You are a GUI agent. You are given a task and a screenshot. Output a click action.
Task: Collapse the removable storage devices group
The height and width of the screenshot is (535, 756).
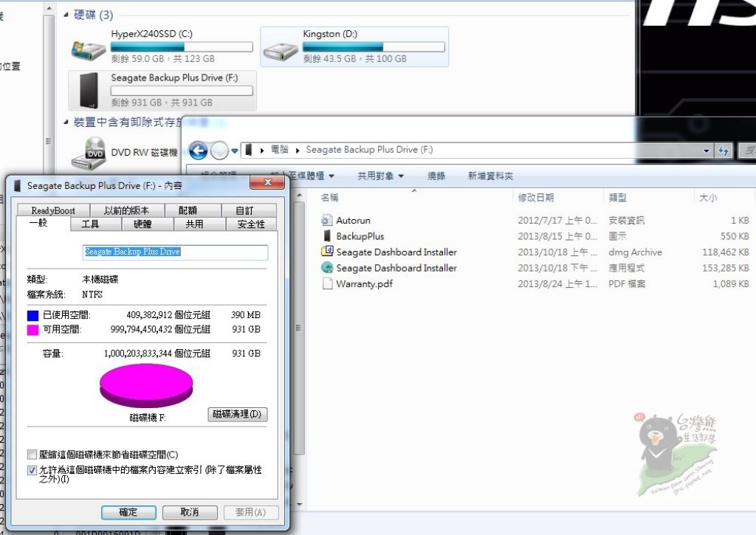(x=66, y=122)
